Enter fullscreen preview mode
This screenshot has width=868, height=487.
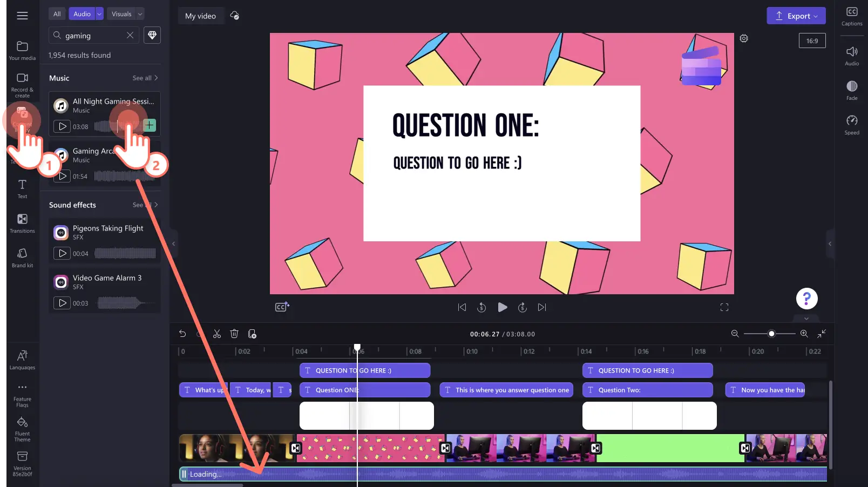point(724,307)
